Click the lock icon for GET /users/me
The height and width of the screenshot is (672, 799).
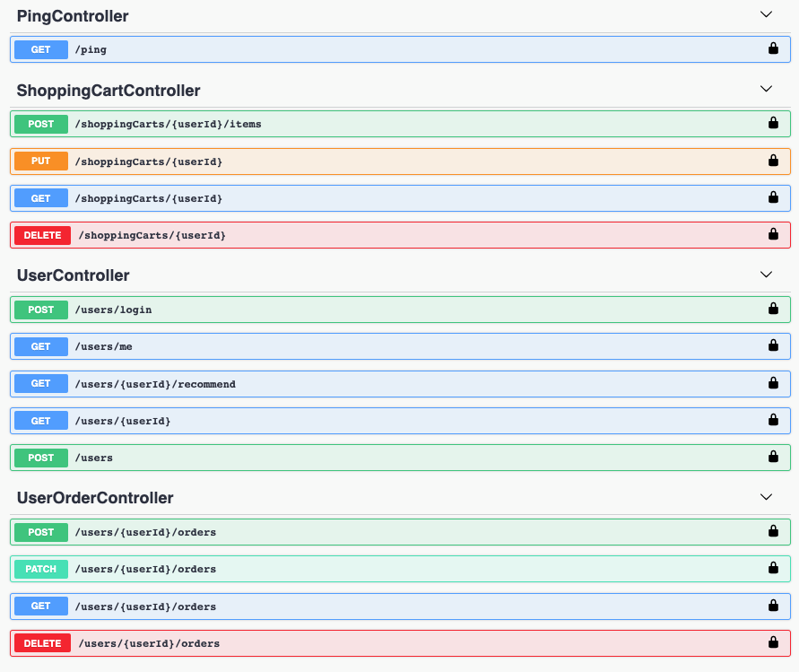coord(772,345)
